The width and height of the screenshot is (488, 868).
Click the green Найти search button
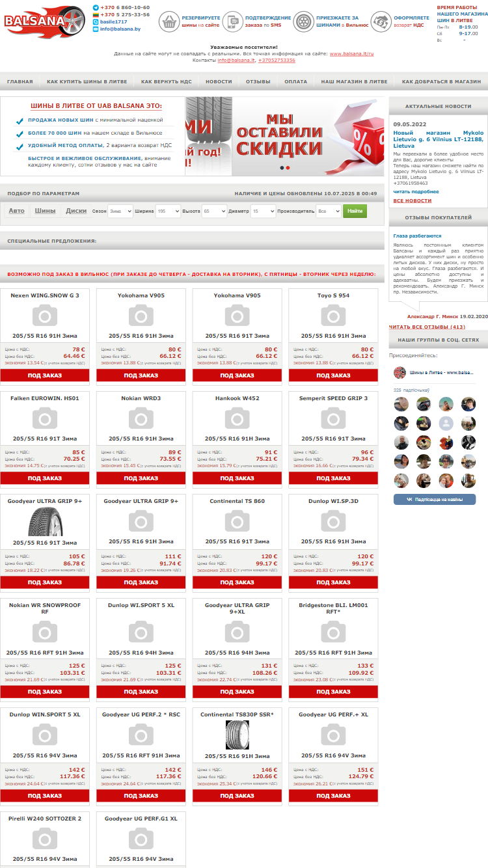(x=355, y=211)
